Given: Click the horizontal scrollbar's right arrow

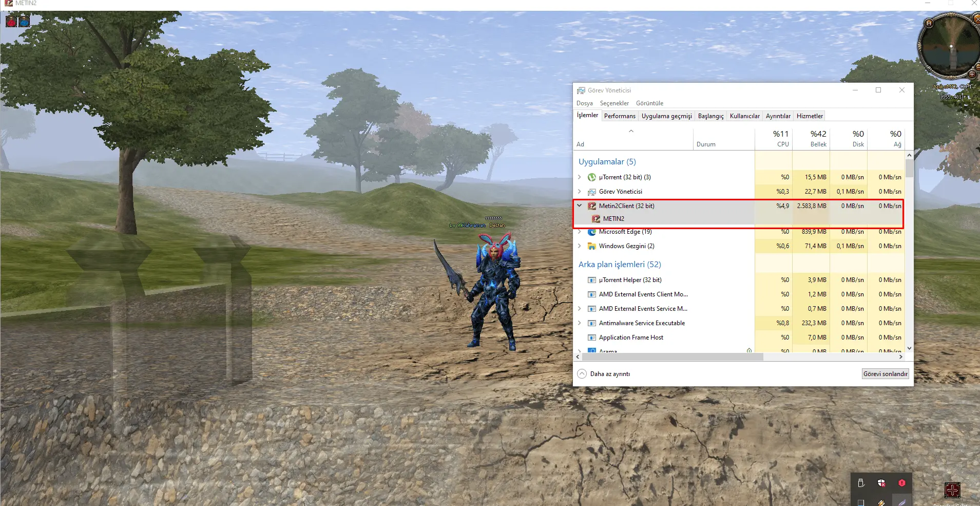Looking at the screenshot, I should (x=900, y=357).
